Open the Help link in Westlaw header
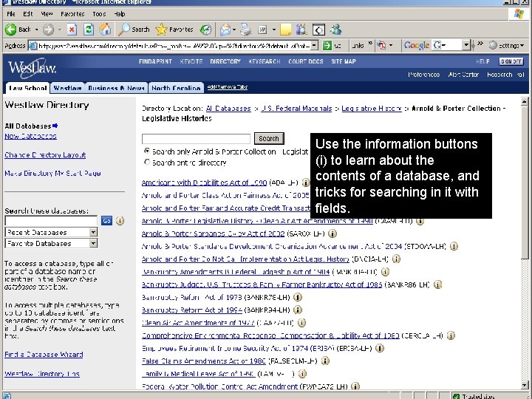Screen dimensions: 532x399 [x=482, y=61]
